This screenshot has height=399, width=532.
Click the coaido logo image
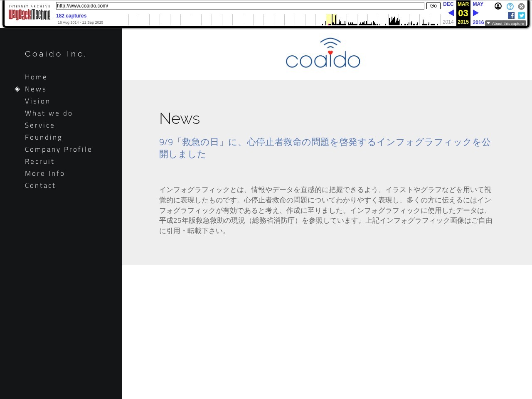point(323,53)
